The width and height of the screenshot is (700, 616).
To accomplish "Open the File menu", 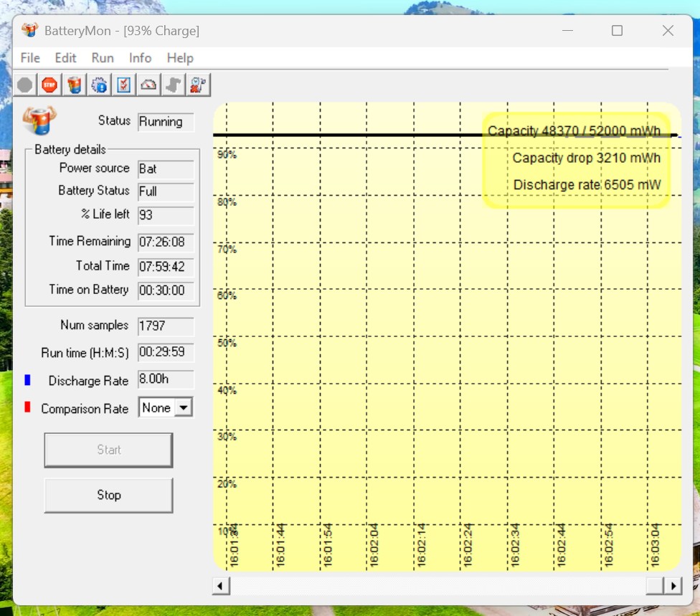I will [30, 58].
